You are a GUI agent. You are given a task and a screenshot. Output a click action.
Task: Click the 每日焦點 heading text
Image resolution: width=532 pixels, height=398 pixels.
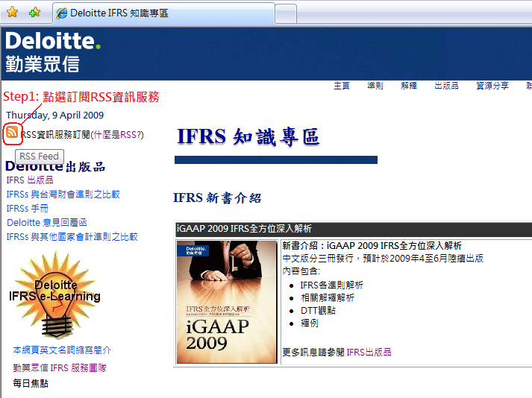coord(31,383)
